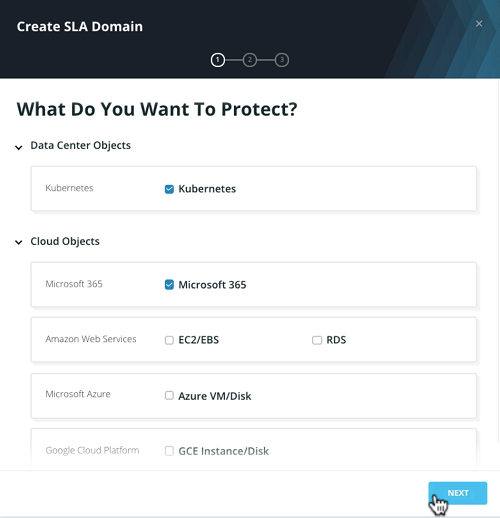The height and width of the screenshot is (518, 500).
Task: Collapse the Data Center Objects section
Action: (19, 147)
